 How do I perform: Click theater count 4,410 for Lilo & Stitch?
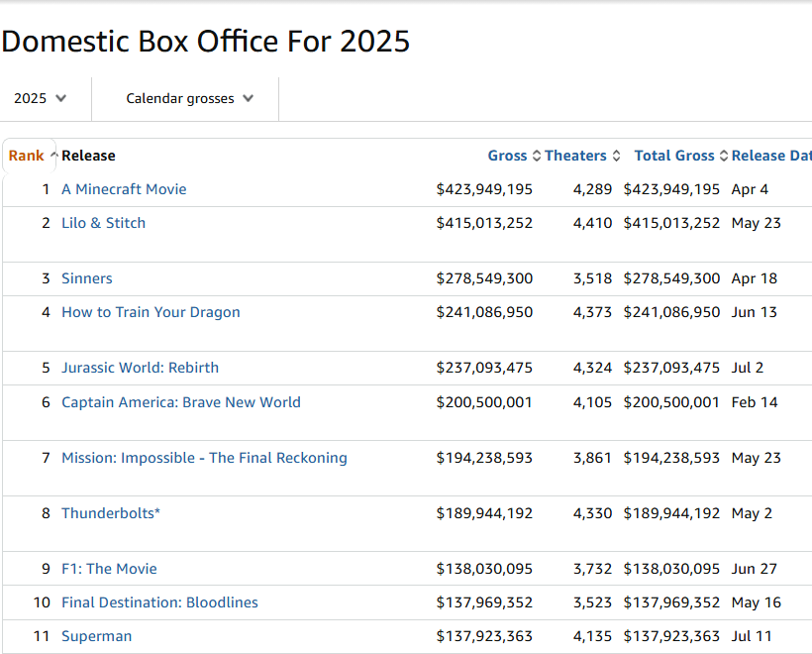point(592,223)
